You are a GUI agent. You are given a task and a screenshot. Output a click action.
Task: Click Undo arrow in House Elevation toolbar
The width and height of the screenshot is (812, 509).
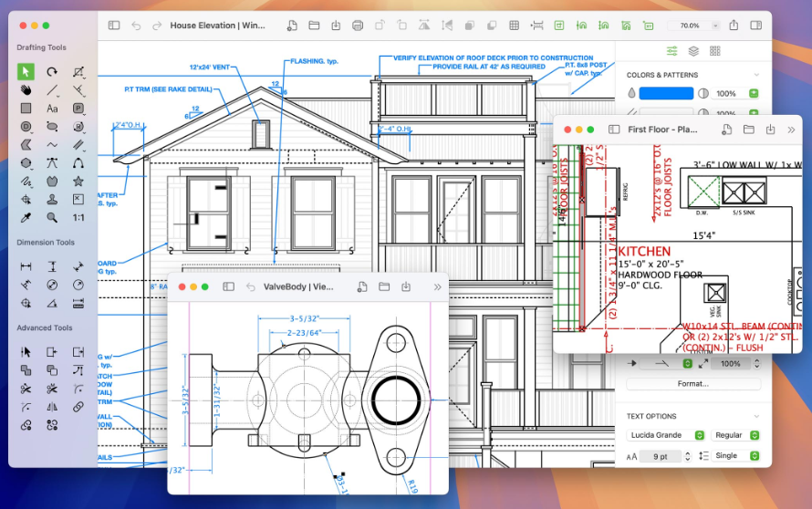(x=136, y=26)
